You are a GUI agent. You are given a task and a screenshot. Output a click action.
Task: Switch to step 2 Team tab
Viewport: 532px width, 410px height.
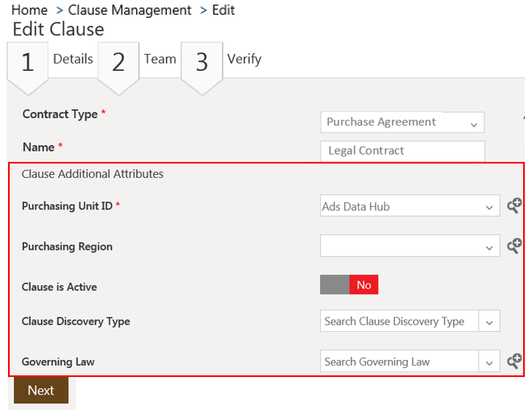click(160, 59)
